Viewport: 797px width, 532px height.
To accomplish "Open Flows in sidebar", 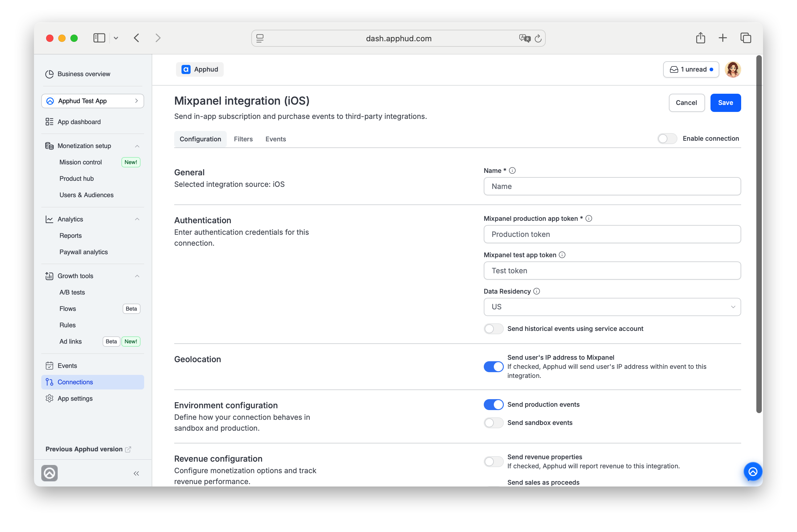I will pos(68,308).
